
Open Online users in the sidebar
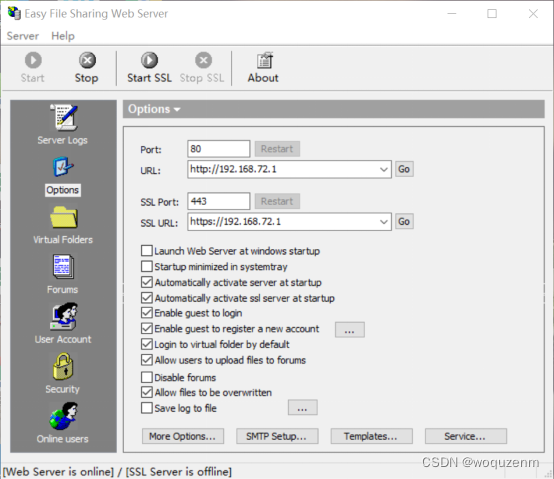[x=64, y=416]
